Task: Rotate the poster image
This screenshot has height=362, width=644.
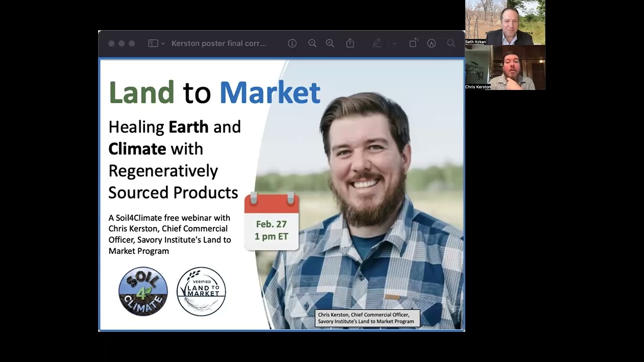Action: 413,44
